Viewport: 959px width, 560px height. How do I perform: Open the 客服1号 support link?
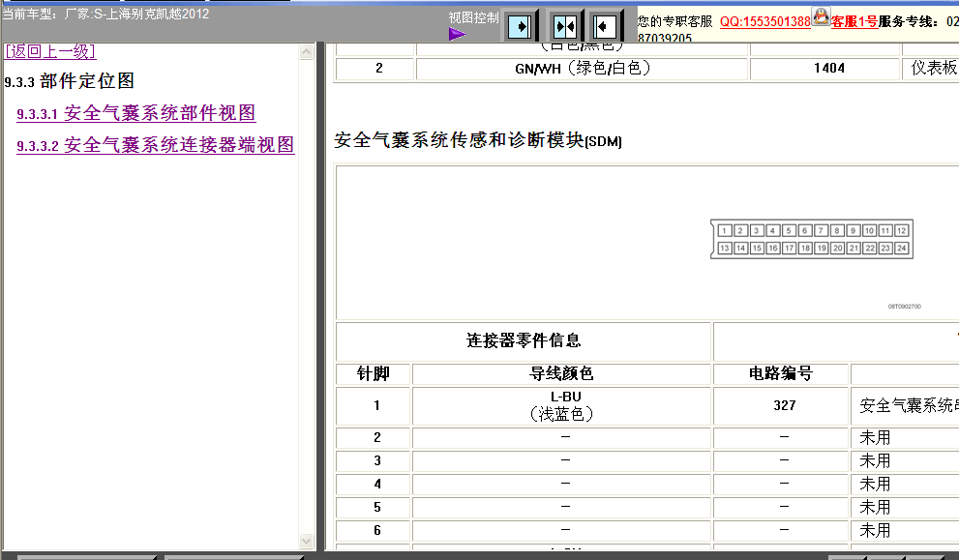tap(854, 21)
